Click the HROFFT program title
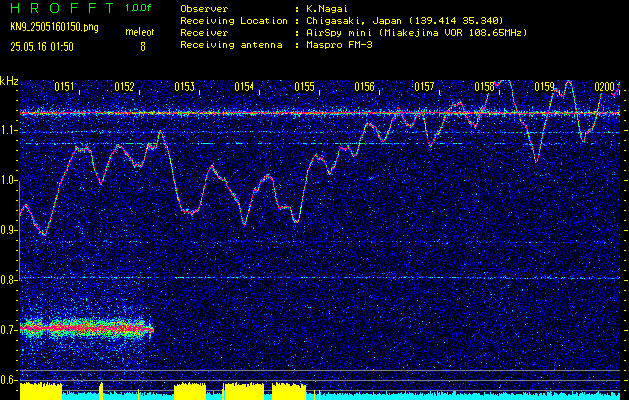Image resolution: width=629 pixels, height=400 pixels. click(x=62, y=8)
